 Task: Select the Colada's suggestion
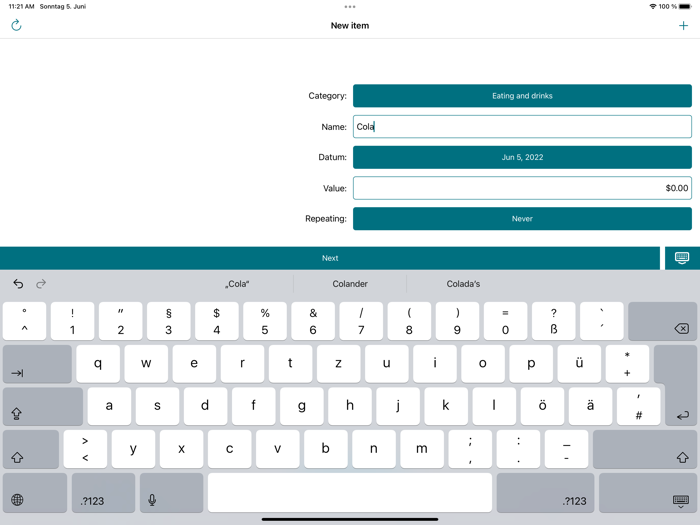tap(463, 284)
